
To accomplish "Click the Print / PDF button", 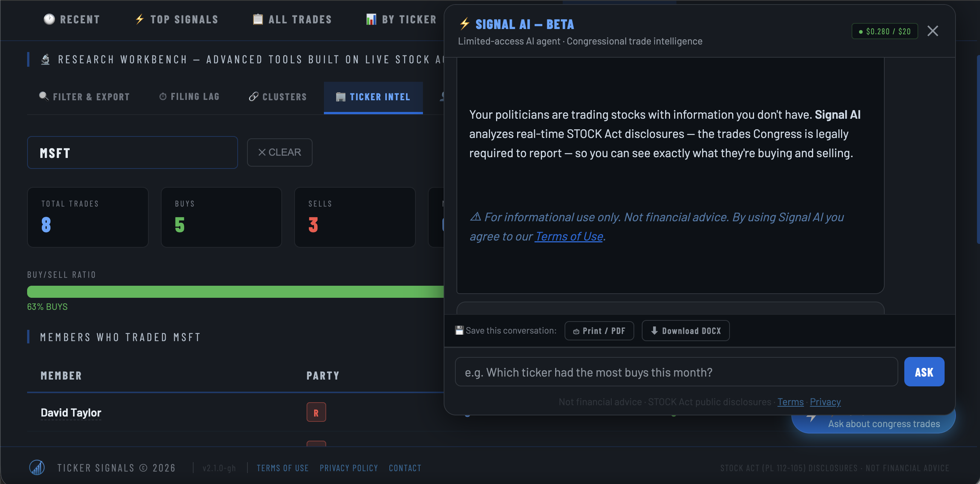I will [x=599, y=331].
